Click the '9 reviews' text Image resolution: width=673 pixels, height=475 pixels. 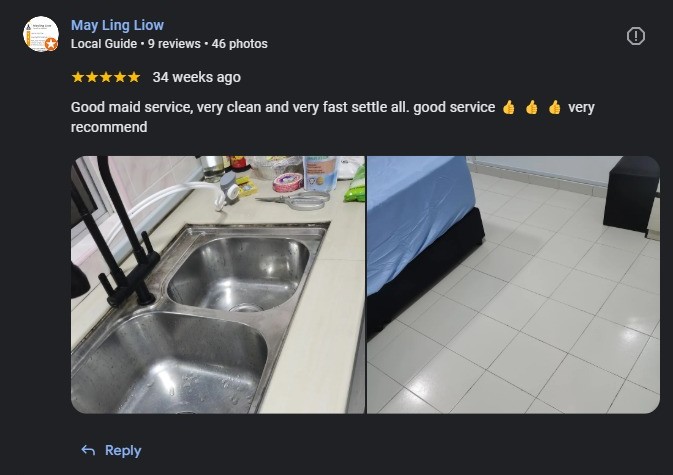click(174, 44)
